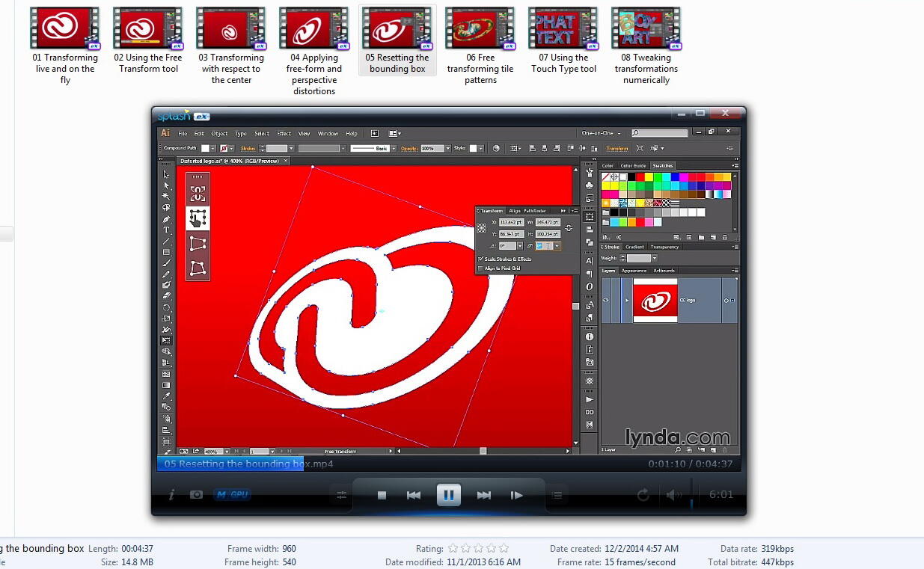Open the Splash playlist icon
The width and height of the screenshot is (924, 569).
click(557, 495)
